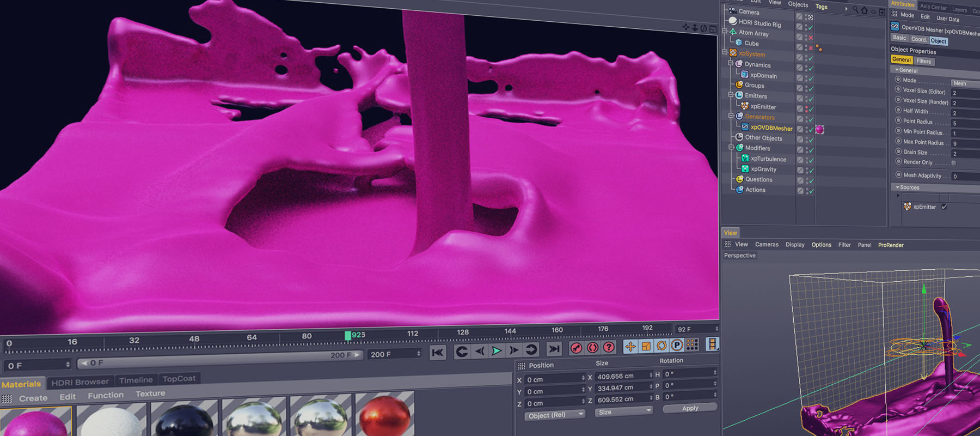
Task: Collapse the xpSystem tree node
Action: pyautogui.click(x=725, y=52)
